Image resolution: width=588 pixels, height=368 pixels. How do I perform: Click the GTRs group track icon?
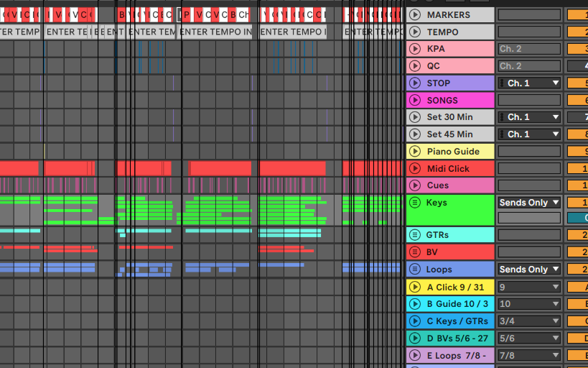coord(414,235)
